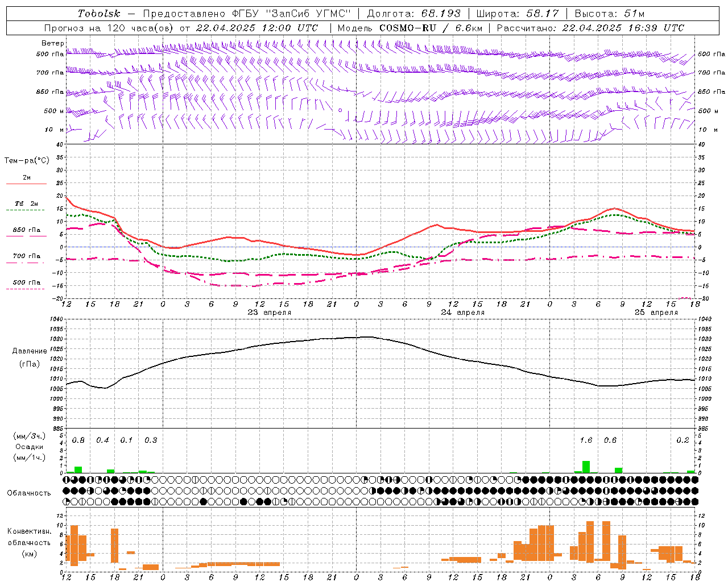Viewport: 728px width, 582px height.
Task: Click the "Конвективн." convective cloud label
Action: 29,531
